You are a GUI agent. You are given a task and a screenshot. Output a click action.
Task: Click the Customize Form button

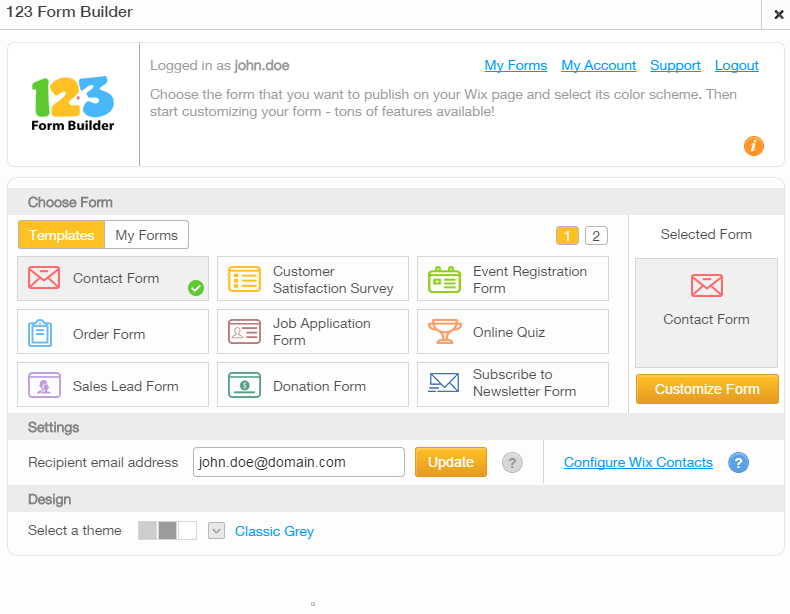pos(707,389)
